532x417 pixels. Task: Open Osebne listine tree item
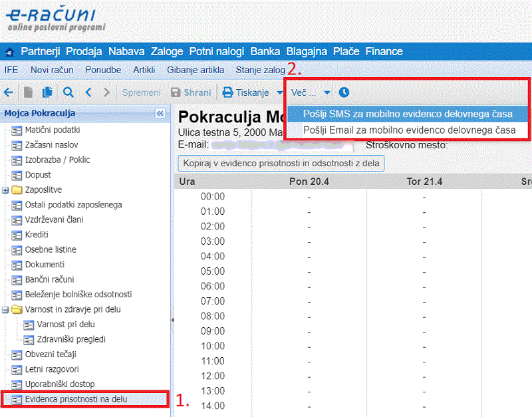51,249
